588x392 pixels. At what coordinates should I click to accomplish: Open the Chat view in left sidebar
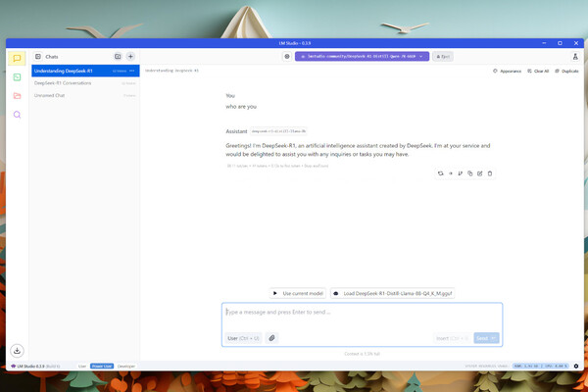pos(17,59)
